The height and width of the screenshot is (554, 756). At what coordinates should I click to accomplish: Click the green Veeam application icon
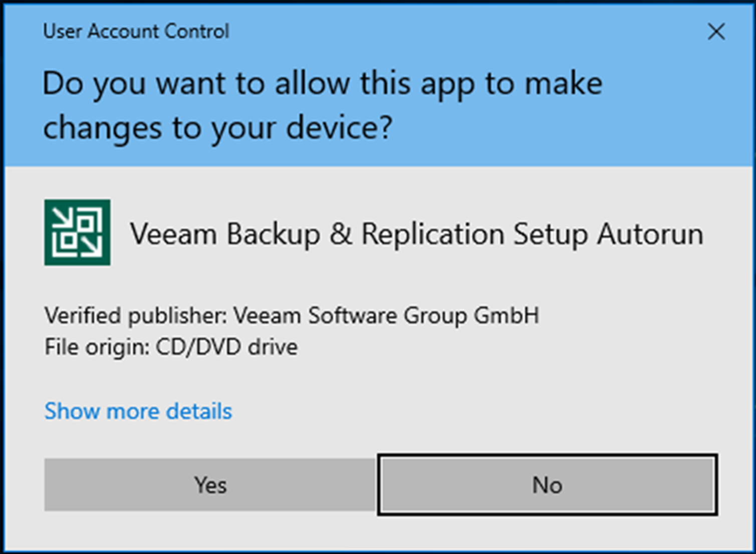pyautogui.click(x=77, y=232)
